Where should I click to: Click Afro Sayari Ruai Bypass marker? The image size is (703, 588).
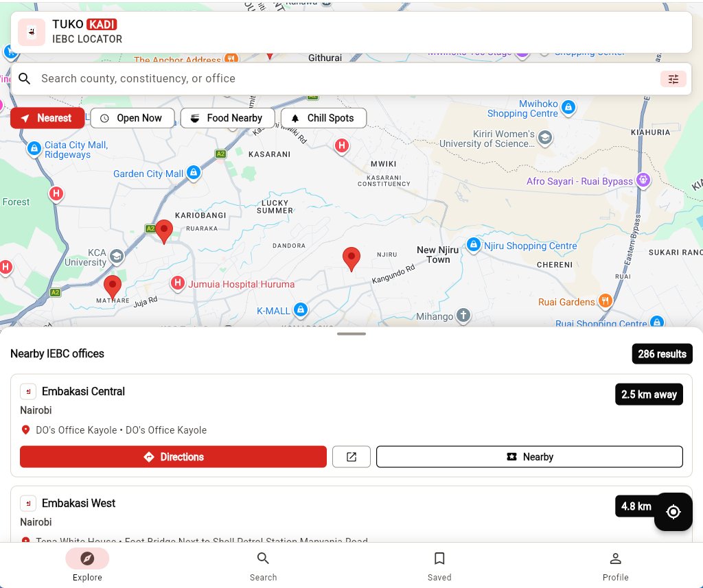643,180
